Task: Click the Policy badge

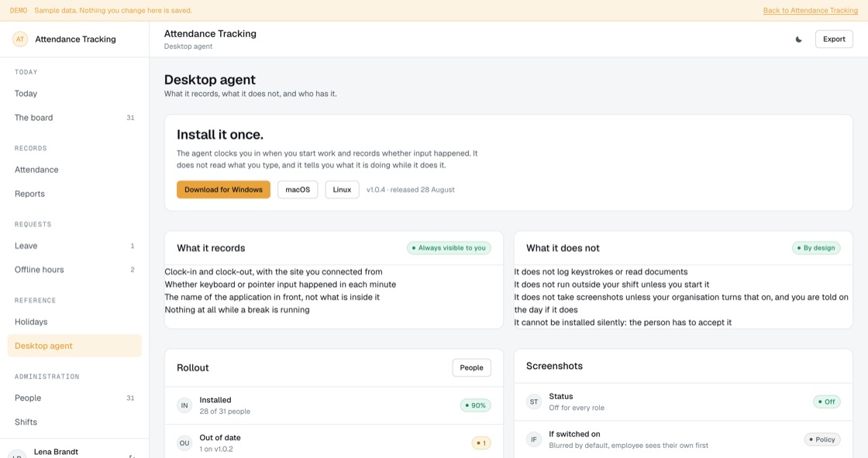Action: [822, 439]
